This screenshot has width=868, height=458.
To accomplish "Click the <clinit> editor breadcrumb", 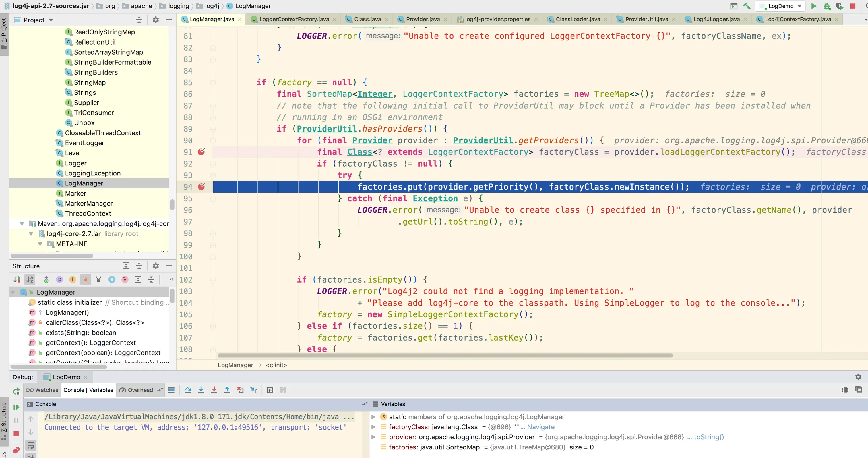I will [276, 365].
